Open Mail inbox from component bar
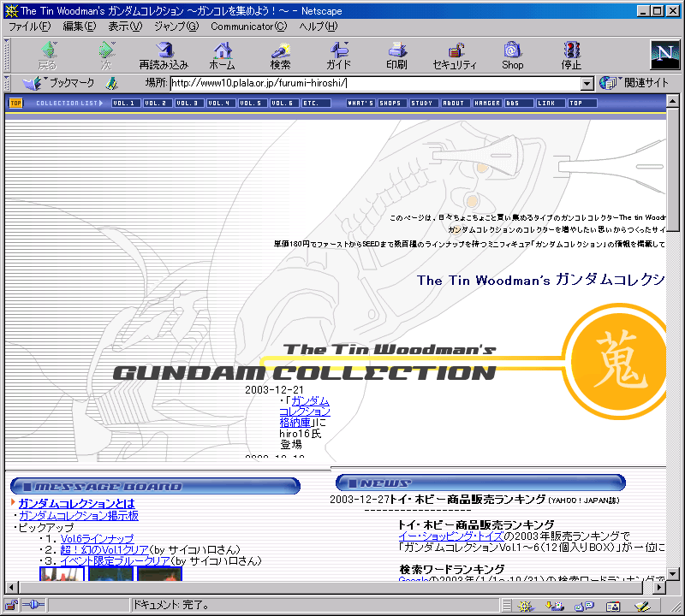The height and width of the screenshot is (616, 685). [555, 606]
